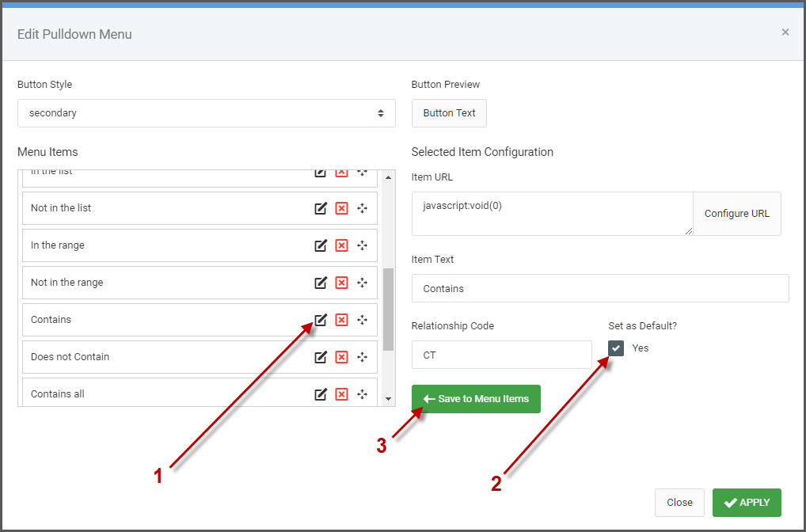This screenshot has width=806, height=532.
Task: Click move handle for Not in the range
Action: (x=362, y=283)
